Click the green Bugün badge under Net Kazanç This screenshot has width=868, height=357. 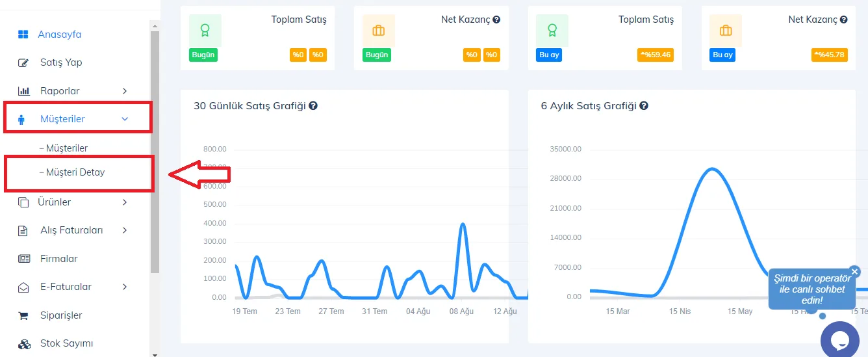pyautogui.click(x=377, y=55)
